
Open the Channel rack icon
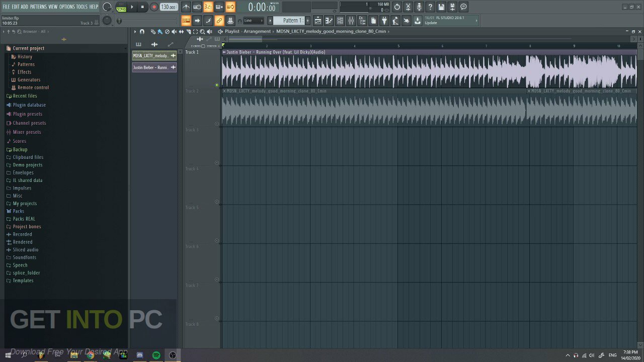pyautogui.click(x=340, y=21)
